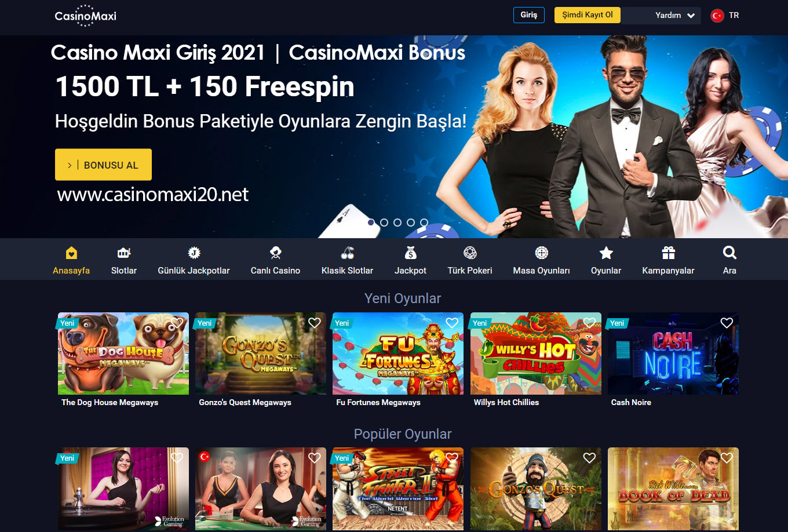Image resolution: width=788 pixels, height=532 pixels.
Task: Open the Türk Pokeri chip icon
Action: click(470, 253)
